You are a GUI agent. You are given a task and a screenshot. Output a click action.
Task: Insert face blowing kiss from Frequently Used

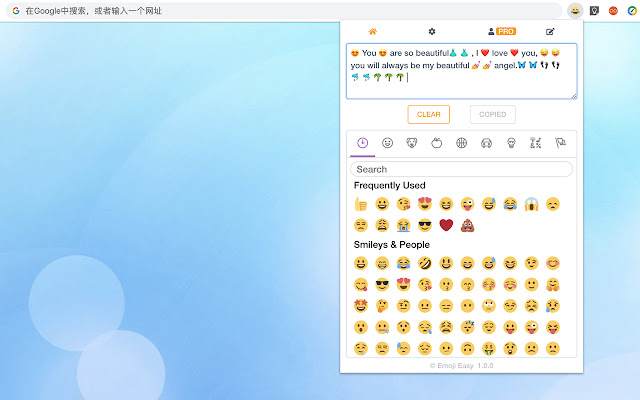click(x=403, y=204)
